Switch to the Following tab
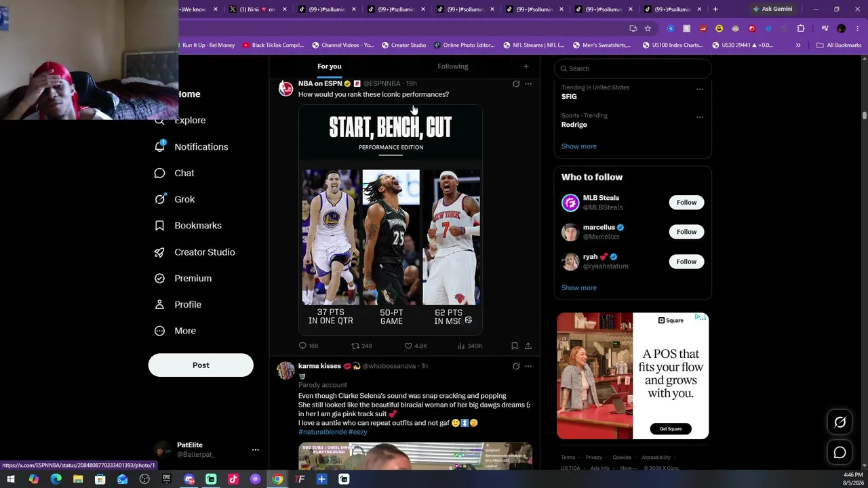Image resolution: width=868 pixels, height=488 pixels. point(453,66)
